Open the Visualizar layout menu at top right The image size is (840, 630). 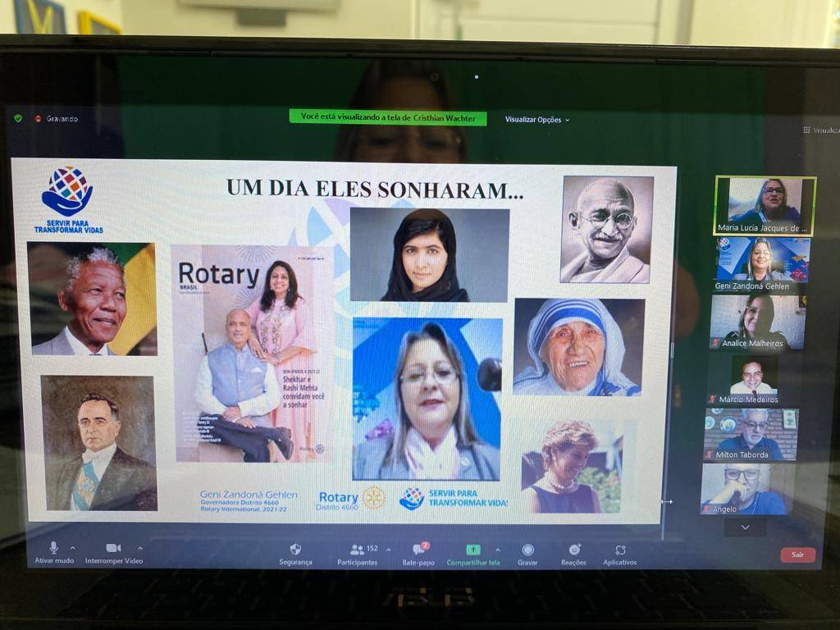tap(819, 130)
